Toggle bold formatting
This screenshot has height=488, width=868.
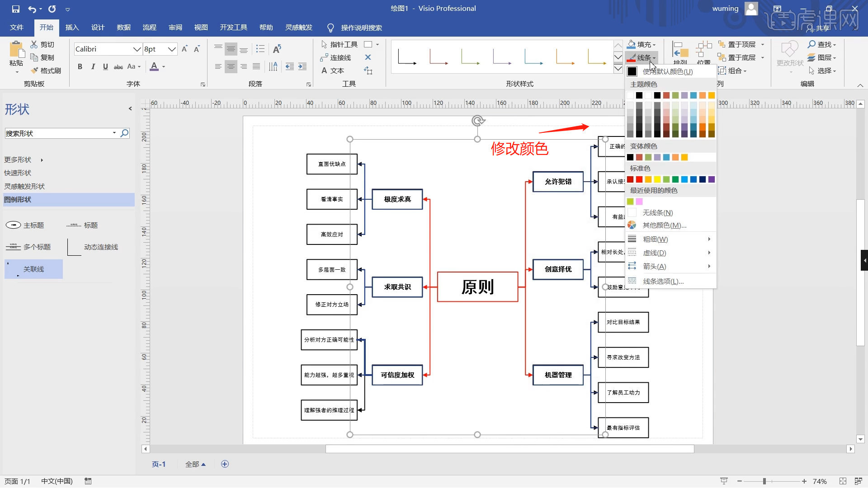click(x=80, y=66)
